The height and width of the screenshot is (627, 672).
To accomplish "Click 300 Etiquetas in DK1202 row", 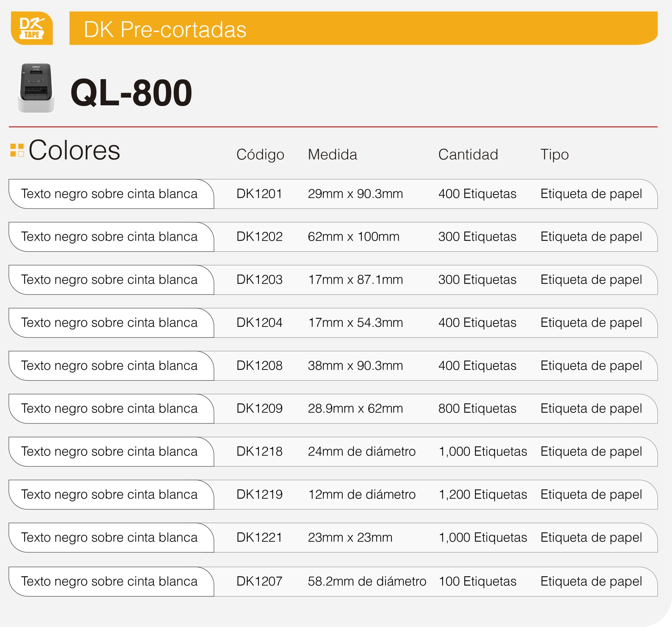I will (x=477, y=237).
